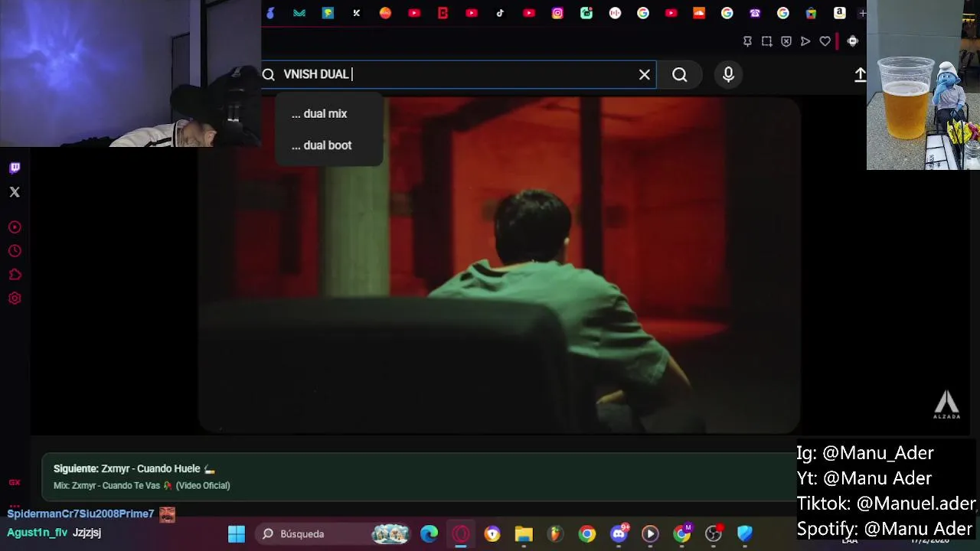Open OBS Studio from taskbar
Image resolution: width=980 pixels, height=551 pixels.
point(714,533)
